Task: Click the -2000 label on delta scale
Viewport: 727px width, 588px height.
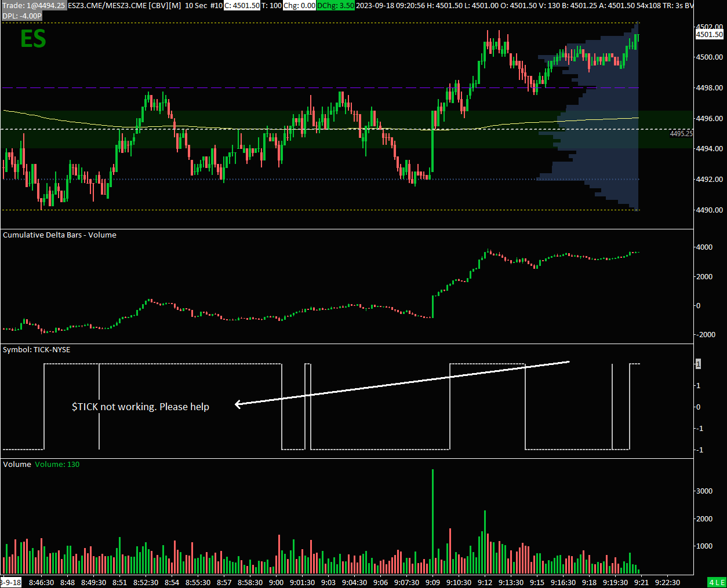Action: [706, 335]
